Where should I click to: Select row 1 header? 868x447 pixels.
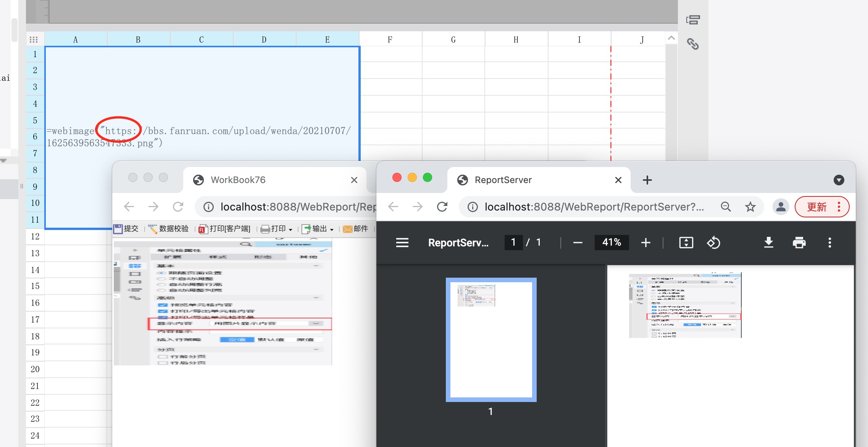tap(35, 54)
